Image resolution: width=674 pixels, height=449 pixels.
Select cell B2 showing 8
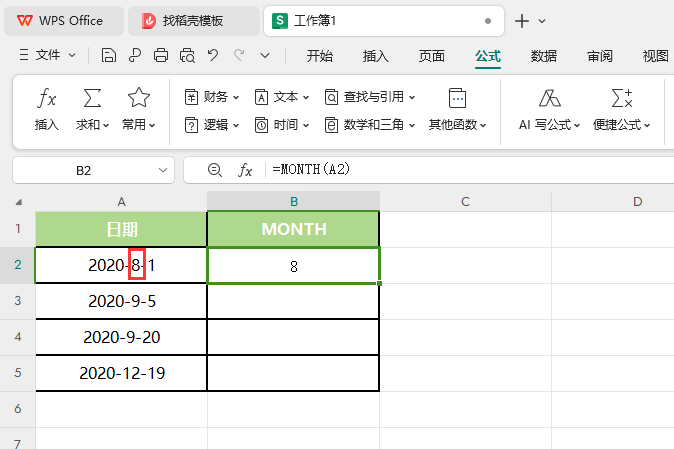point(294,266)
